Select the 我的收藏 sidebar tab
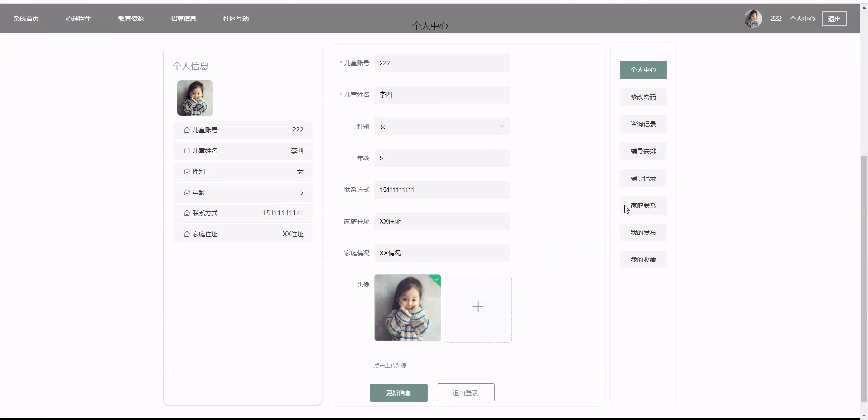This screenshot has width=868, height=420. 643,260
